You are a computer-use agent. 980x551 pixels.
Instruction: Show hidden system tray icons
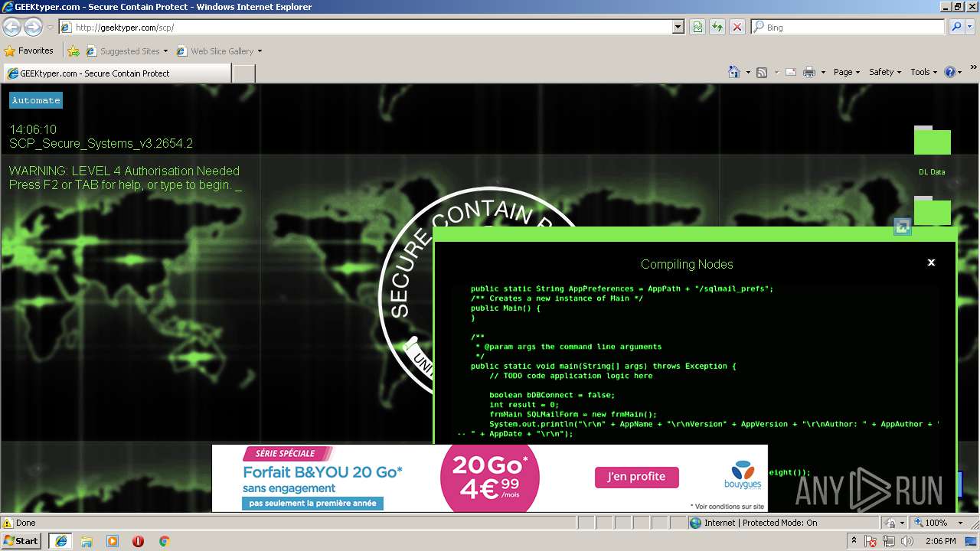point(854,541)
